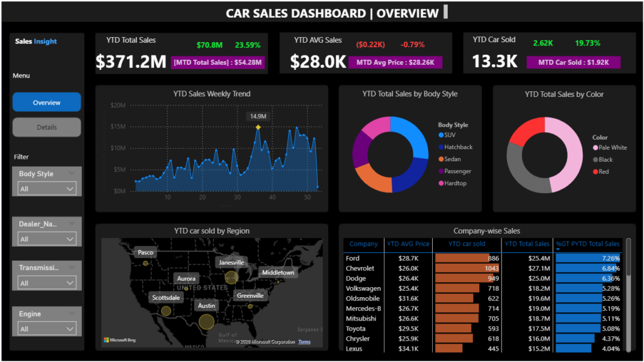Select Red in the Color legend

601,171
